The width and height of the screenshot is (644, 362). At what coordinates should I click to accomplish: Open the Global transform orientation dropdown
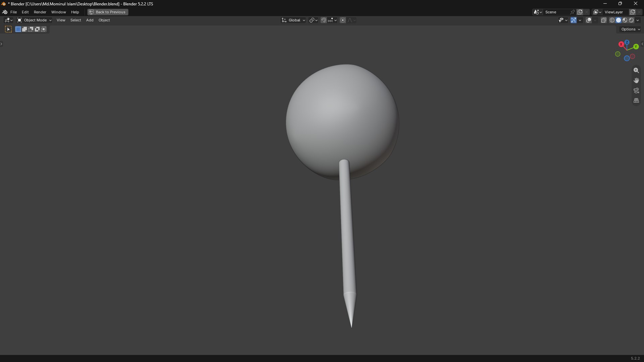293,20
